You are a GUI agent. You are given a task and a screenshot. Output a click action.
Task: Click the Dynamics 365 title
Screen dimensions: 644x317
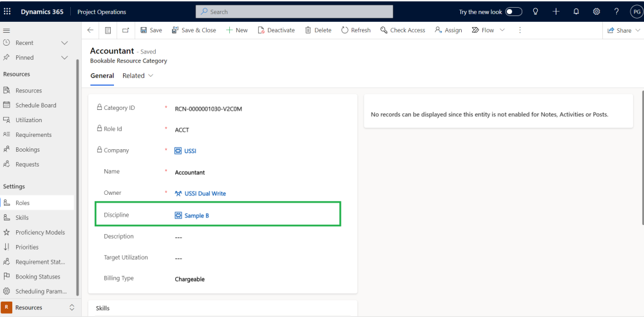43,12
